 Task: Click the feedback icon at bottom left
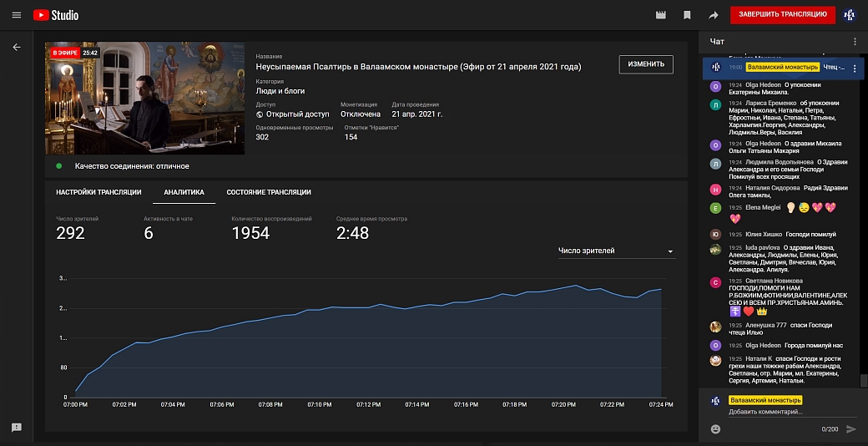coord(17,427)
